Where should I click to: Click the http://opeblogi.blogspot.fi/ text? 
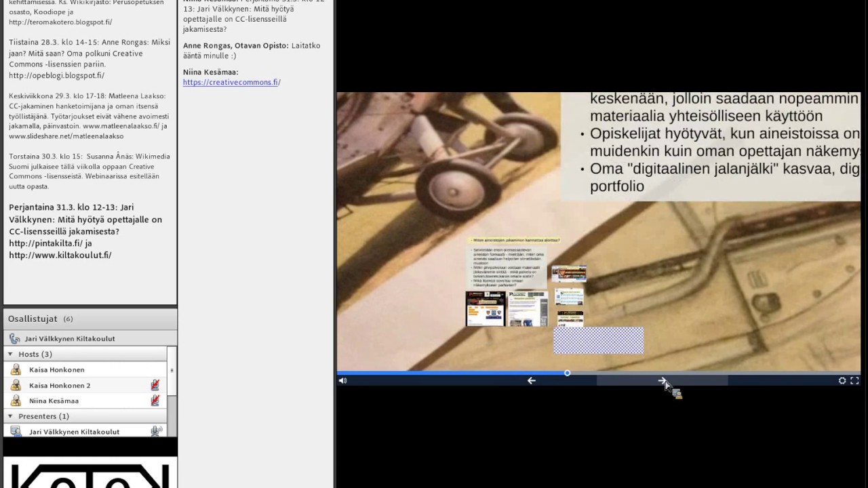coord(56,75)
